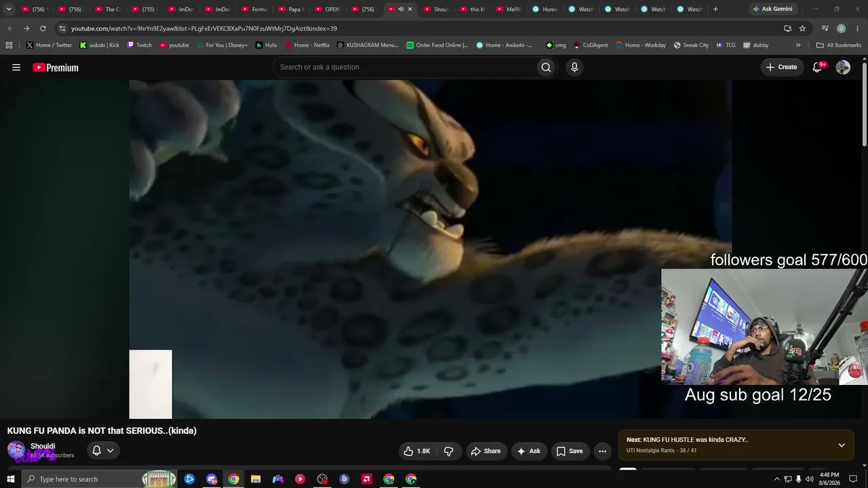Focus the YouTube search box
Image resolution: width=868 pixels, height=488 pixels.
click(404, 67)
